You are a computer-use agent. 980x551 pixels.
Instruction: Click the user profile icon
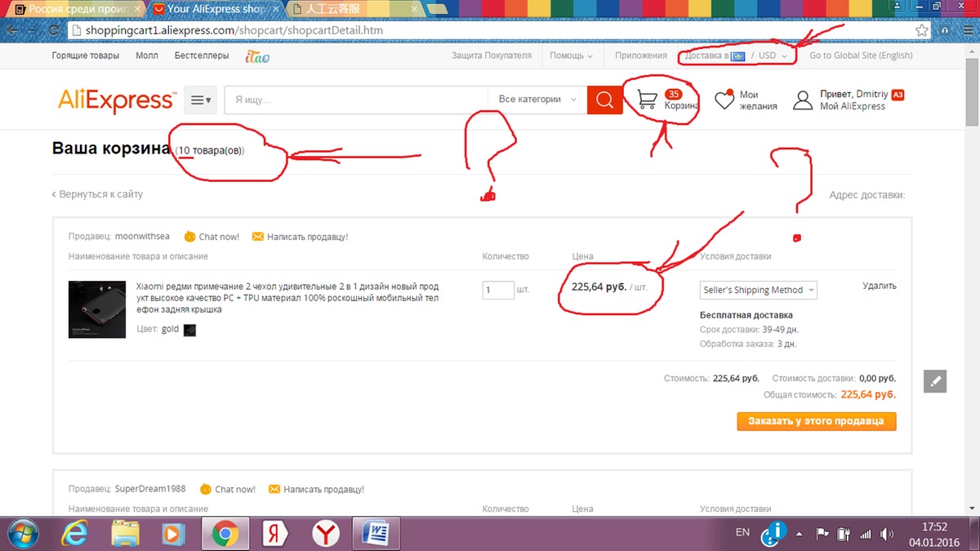click(804, 100)
